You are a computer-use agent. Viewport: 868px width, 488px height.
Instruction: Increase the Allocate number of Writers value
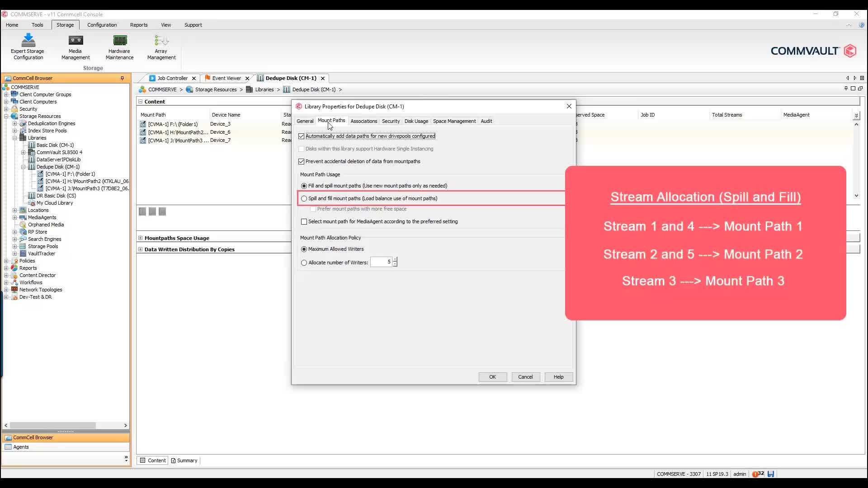tap(395, 259)
